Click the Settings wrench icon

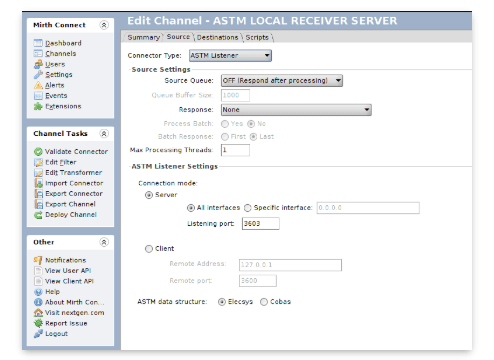tap(38, 75)
